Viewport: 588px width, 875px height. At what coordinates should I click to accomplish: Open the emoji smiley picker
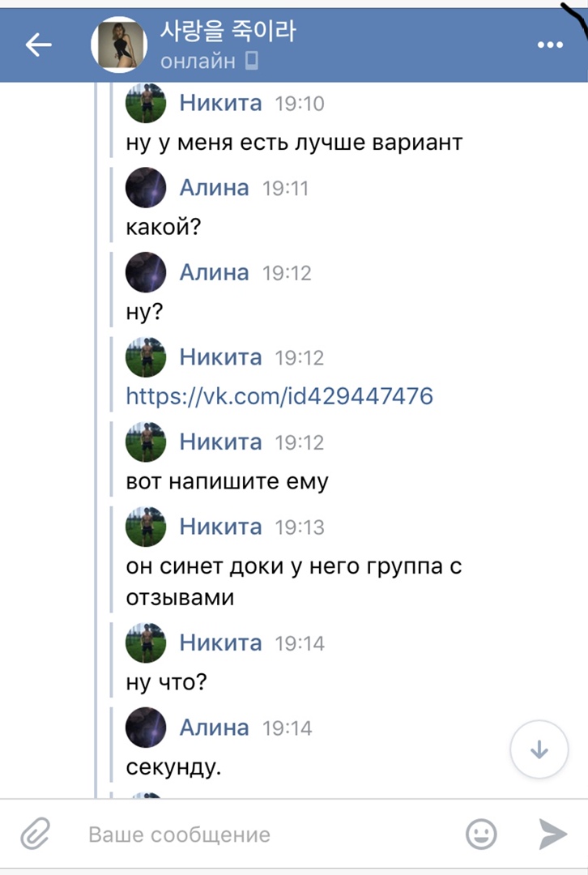[481, 834]
